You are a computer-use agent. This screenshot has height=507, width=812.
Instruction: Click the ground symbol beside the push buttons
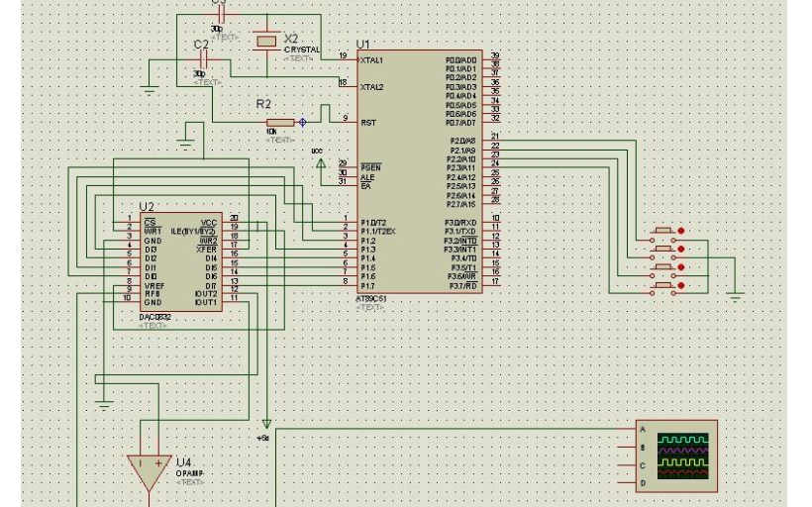coord(735,294)
